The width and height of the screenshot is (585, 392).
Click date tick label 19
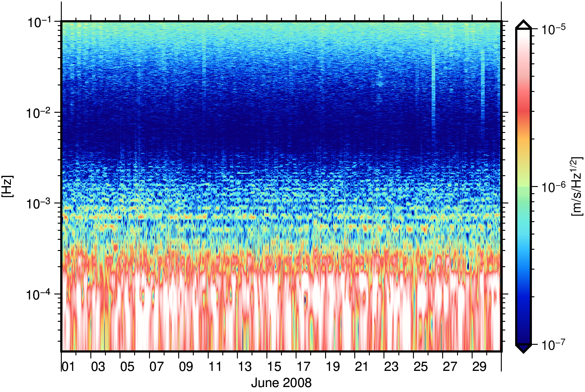point(332,367)
